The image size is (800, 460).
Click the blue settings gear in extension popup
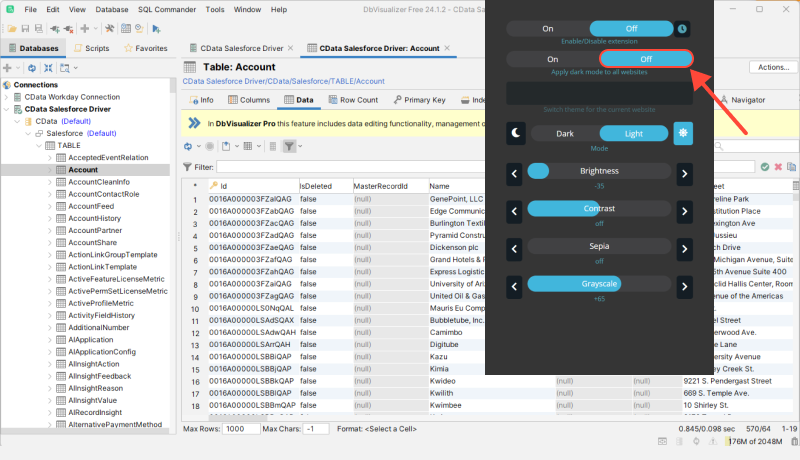683,134
